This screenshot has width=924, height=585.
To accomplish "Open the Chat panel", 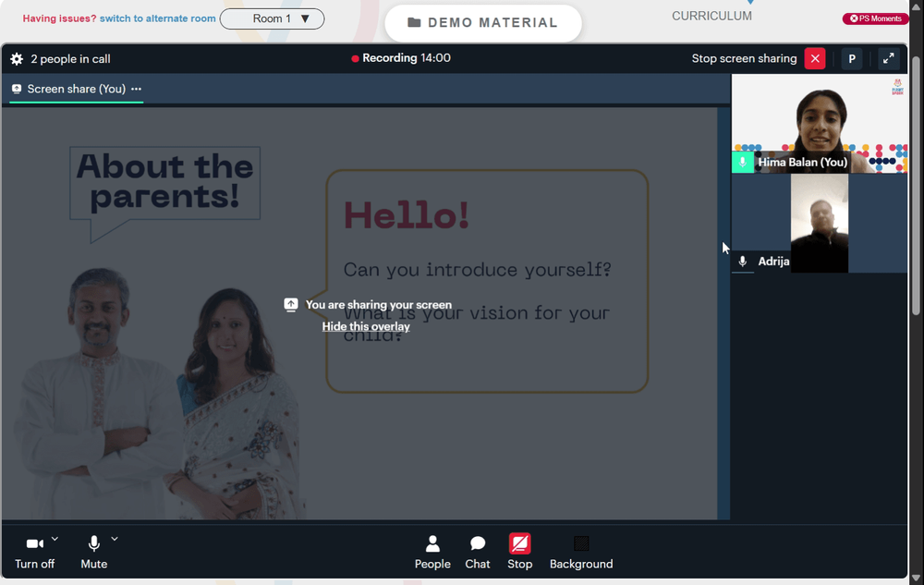I will pyautogui.click(x=478, y=552).
